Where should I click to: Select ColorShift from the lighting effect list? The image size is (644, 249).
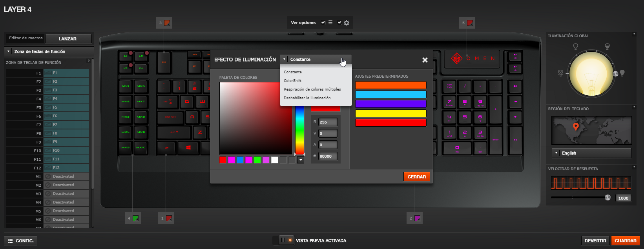coord(293,80)
